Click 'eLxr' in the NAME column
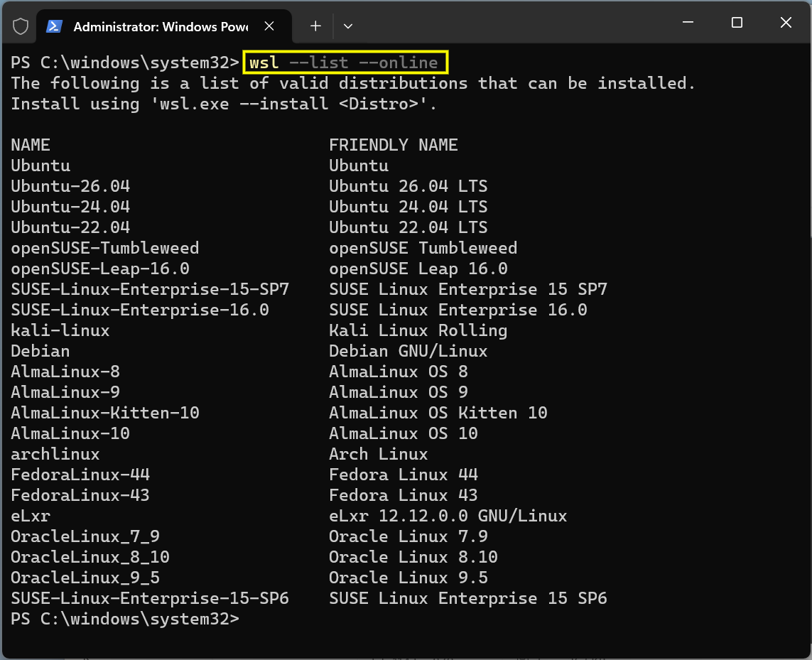Screen dimensions: 812x660 point(31,516)
